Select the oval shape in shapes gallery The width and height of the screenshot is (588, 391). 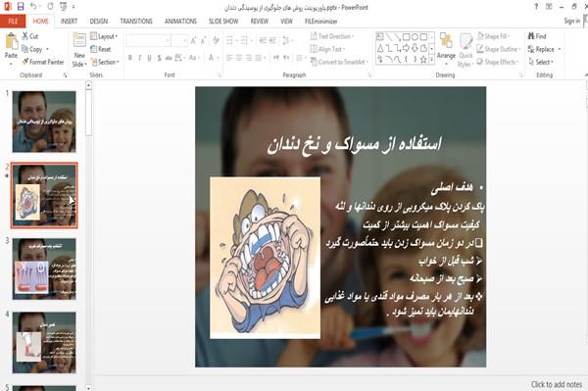415,37
